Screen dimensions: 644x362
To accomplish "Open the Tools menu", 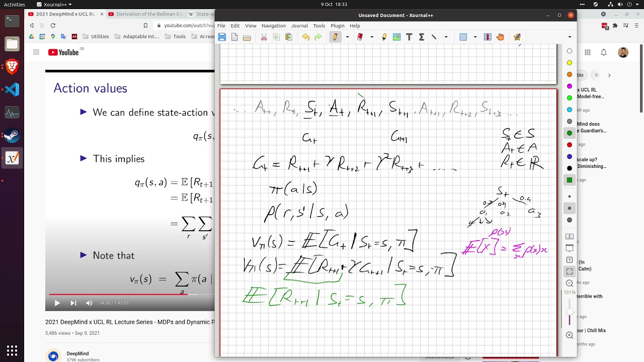I will click(x=319, y=26).
